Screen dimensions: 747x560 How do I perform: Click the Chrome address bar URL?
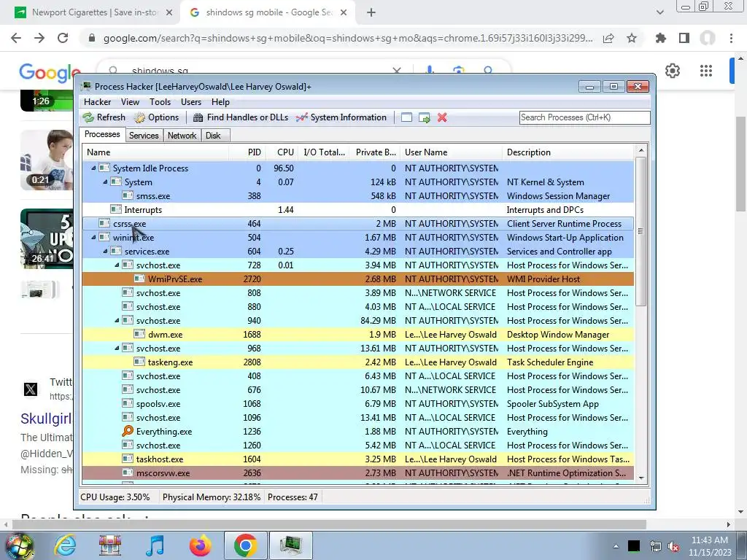[348, 38]
